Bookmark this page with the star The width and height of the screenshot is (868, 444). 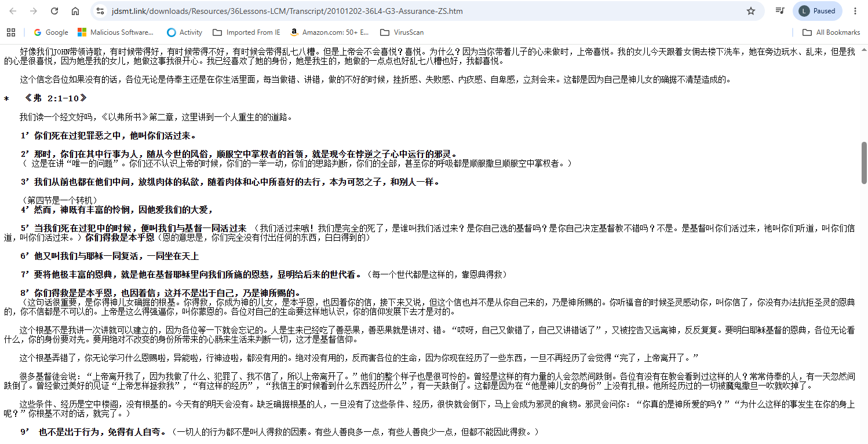click(751, 11)
